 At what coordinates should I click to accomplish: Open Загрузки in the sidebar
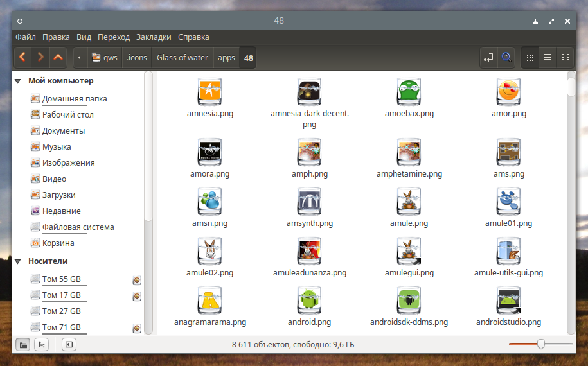coord(58,195)
